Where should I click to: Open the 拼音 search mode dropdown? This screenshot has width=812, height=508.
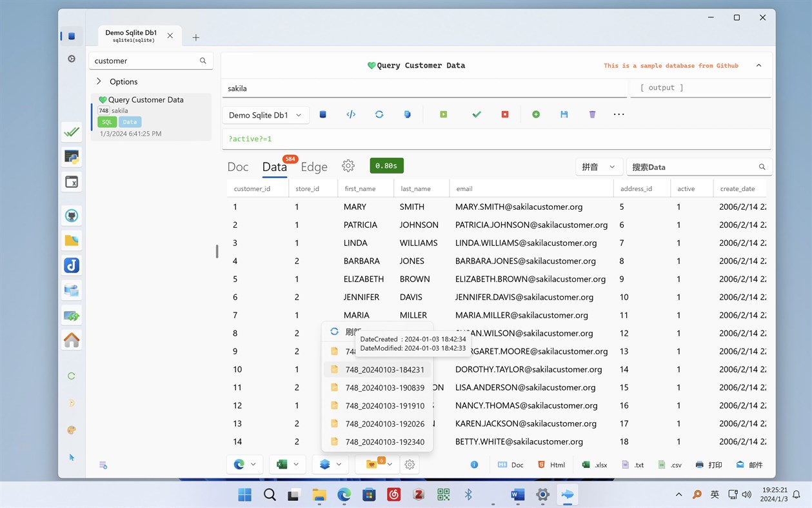(x=599, y=167)
